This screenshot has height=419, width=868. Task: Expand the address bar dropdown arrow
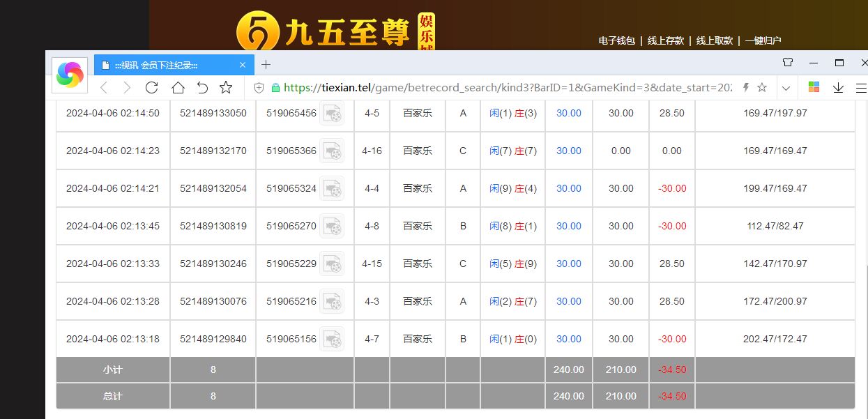pyautogui.click(x=786, y=88)
